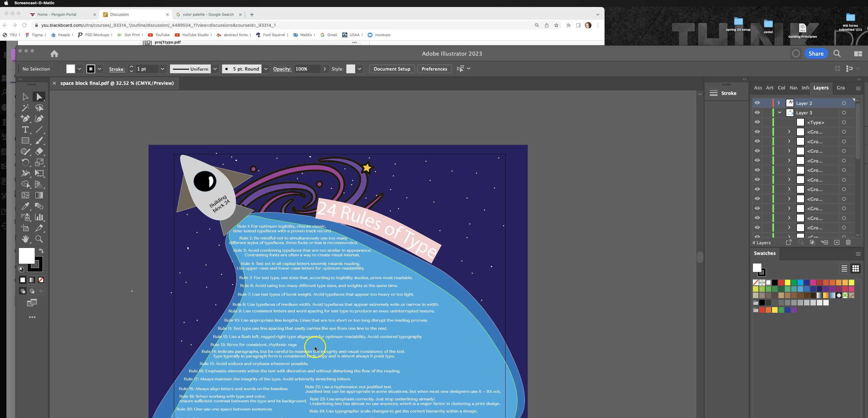Select the Zoom tool in toolbar
This screenshot has height=418, width=868.
coord(39,239)
